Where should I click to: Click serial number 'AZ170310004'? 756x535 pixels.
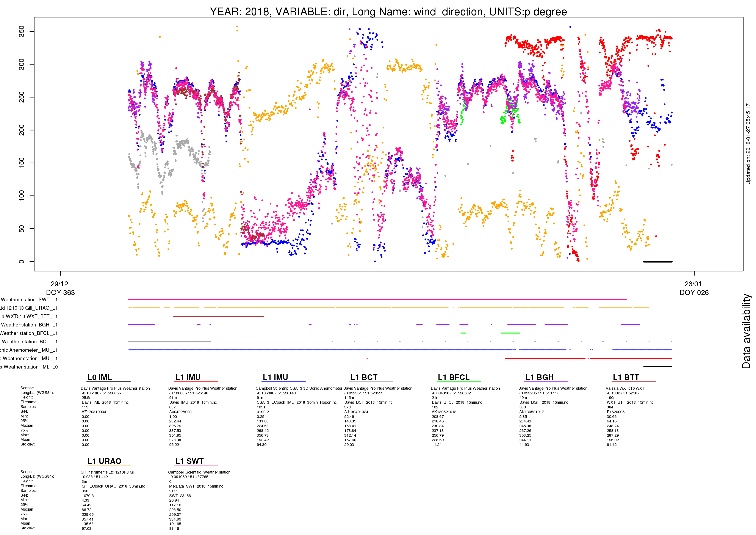pos(94,412)
